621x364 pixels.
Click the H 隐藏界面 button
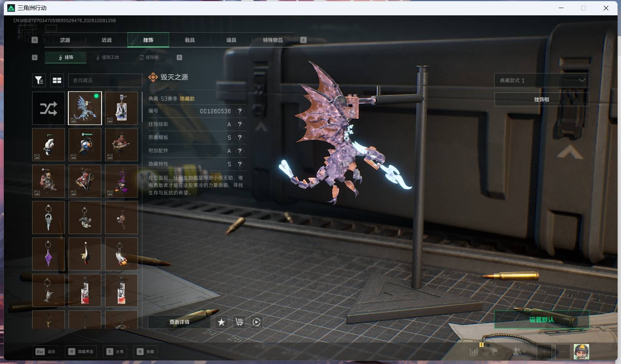[81, 351]
